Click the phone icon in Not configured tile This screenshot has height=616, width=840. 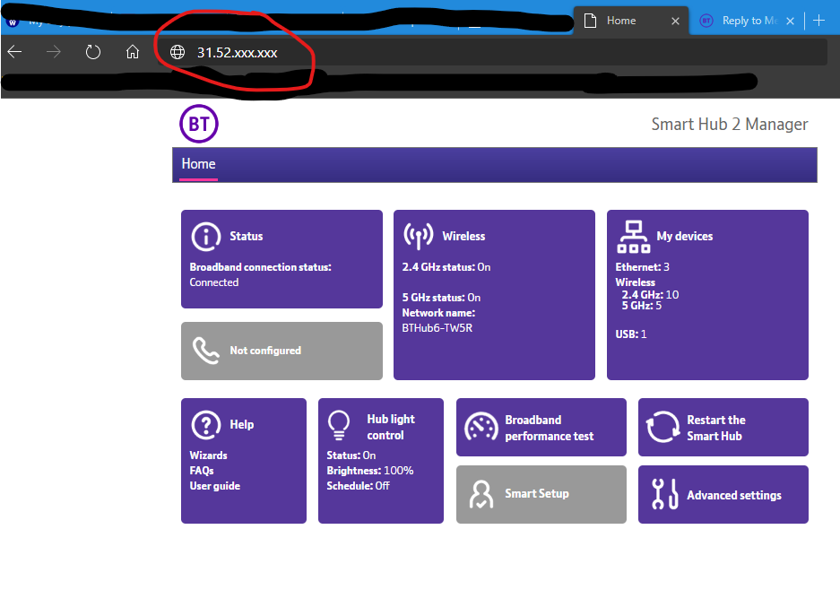tap(205, 351)
